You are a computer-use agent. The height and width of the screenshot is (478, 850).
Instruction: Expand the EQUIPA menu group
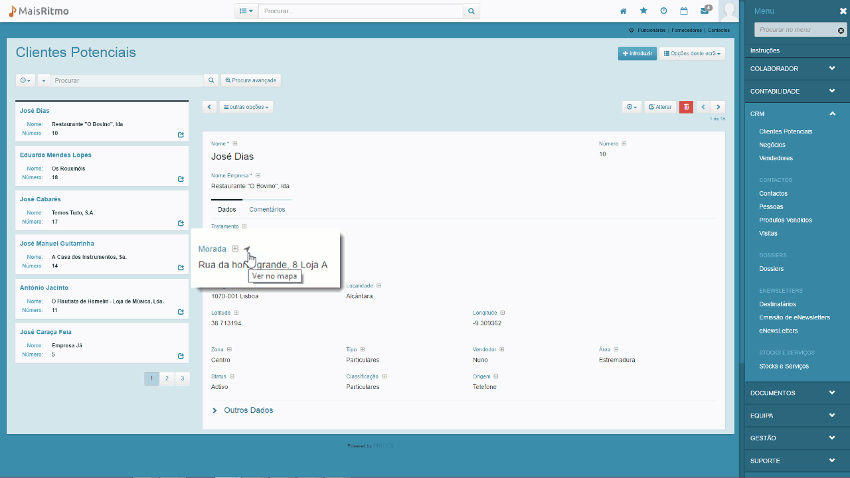tap(797, 416)
